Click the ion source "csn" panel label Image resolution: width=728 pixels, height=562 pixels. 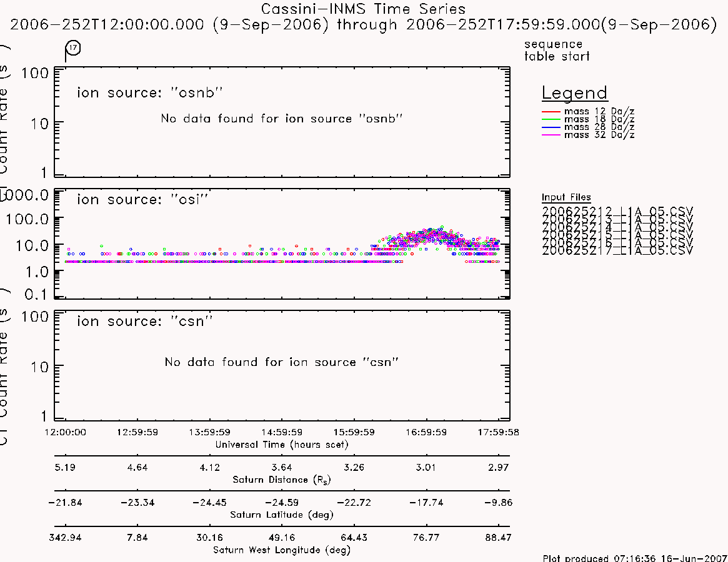click(144, 321)
